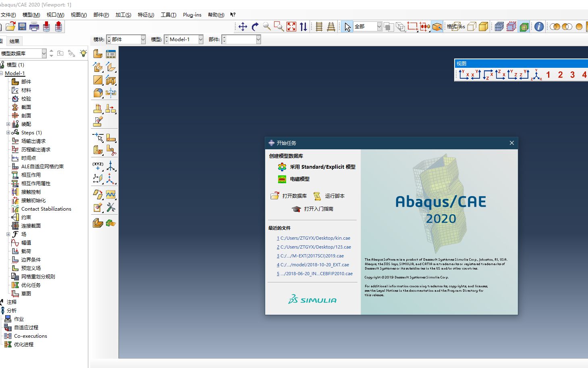Open the 工具(T) menu
The width and height of the screenshot is (588, 368).
168,15
